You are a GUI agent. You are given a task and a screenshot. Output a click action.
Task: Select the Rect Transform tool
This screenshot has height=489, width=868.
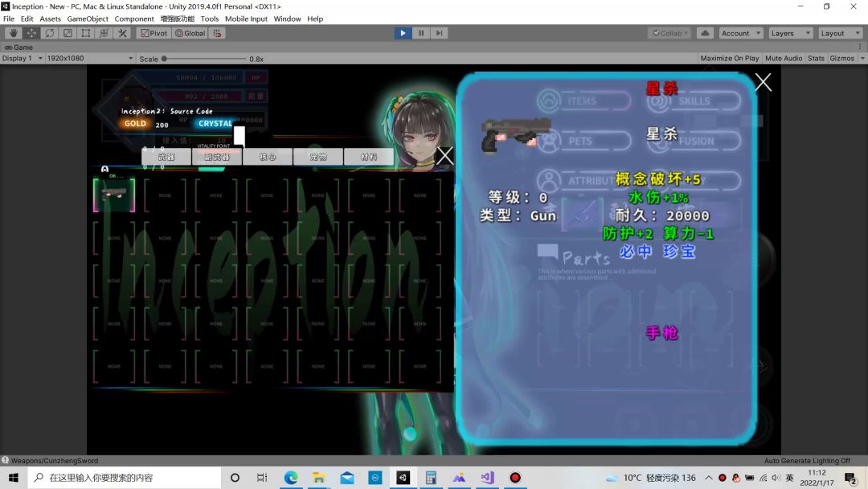click(x=86, y=33)
